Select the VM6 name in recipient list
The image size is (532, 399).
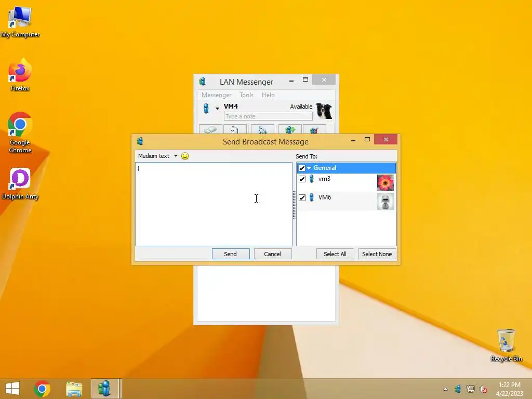pyautogui.click(x=325, y=197)
